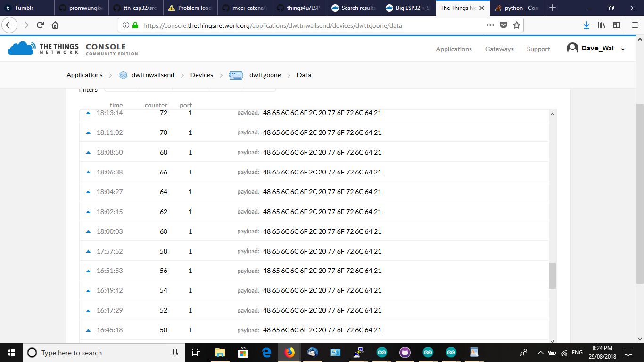Image resolution: width=644 pixels, height=362 pixels.
Task: Switch to the Problem loading tab
Action: pos(190,8)
